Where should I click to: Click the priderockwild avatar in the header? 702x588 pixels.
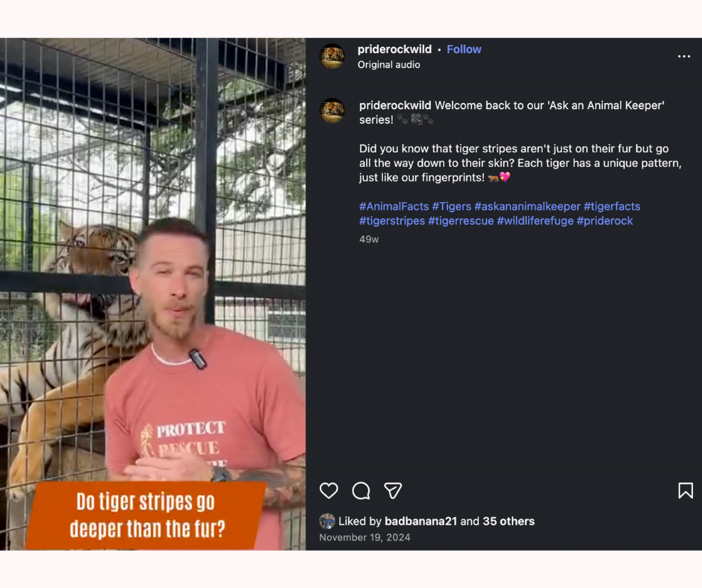[332, 57]
